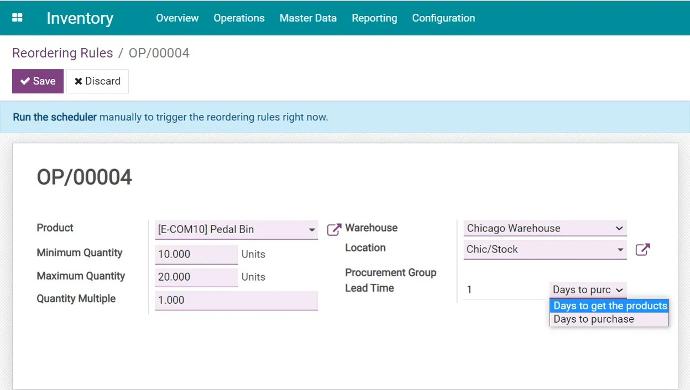Open external link for Pedal Bin product

coord(334,229)
